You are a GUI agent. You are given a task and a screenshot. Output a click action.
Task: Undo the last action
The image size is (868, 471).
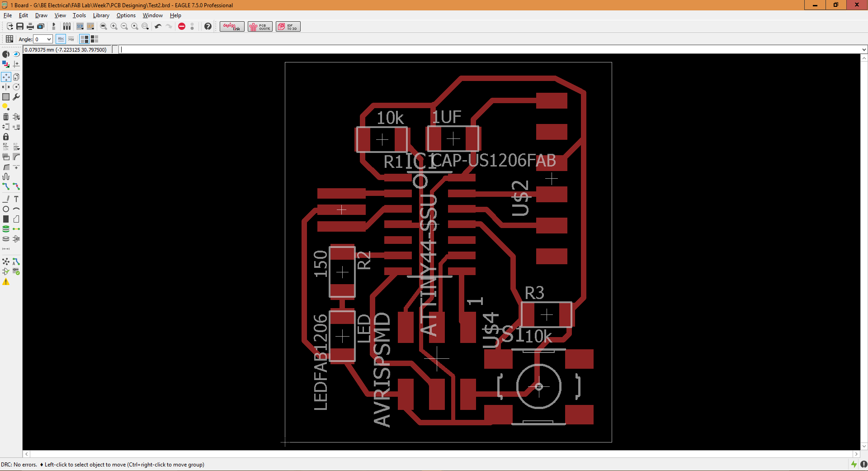(x=158, y=27)
